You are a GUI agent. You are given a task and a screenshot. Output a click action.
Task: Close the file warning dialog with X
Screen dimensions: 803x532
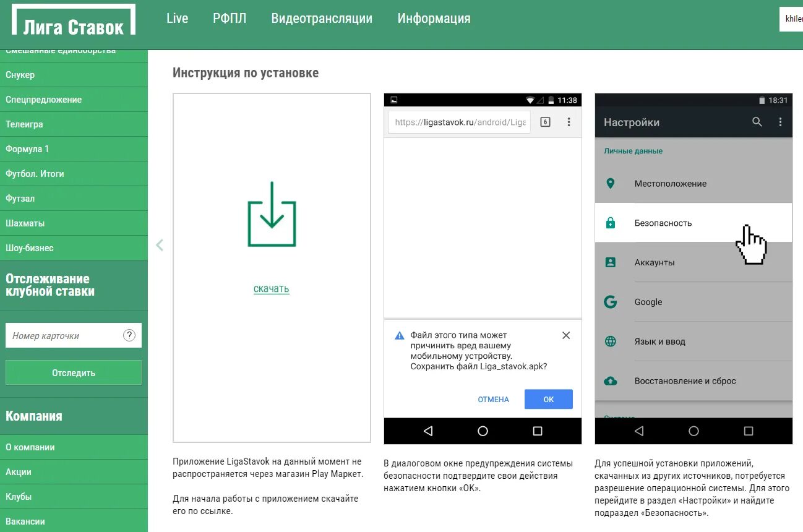click(x=565, y=335)
